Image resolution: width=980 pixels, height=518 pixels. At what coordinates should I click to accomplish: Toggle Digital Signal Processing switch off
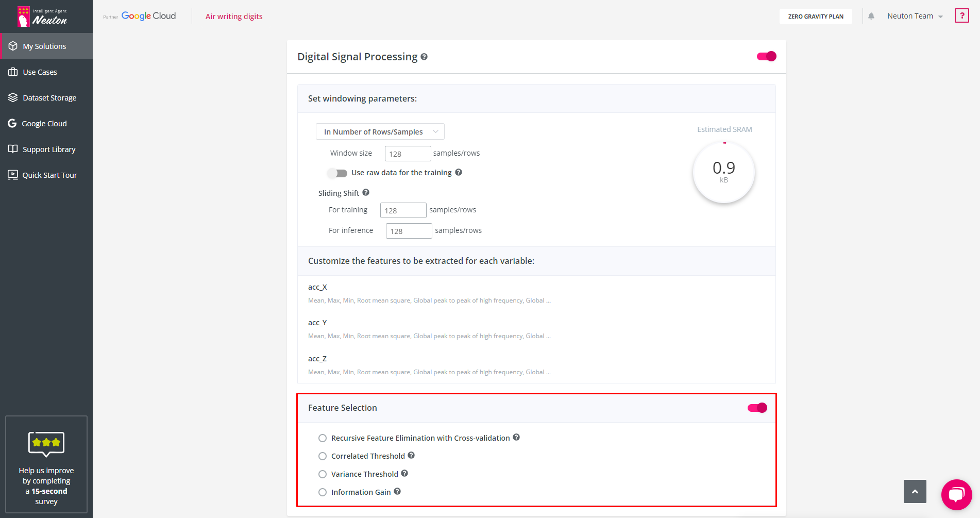click(x=767, y=56)
